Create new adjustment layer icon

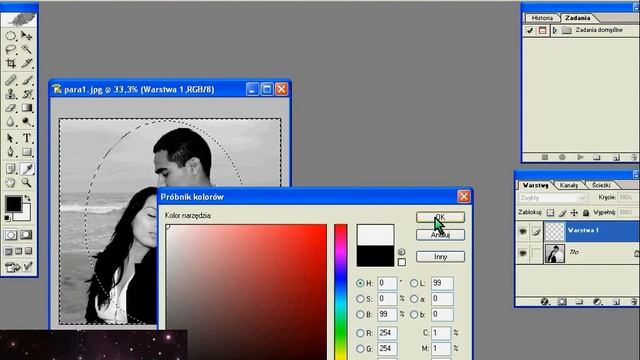[598, 302]
